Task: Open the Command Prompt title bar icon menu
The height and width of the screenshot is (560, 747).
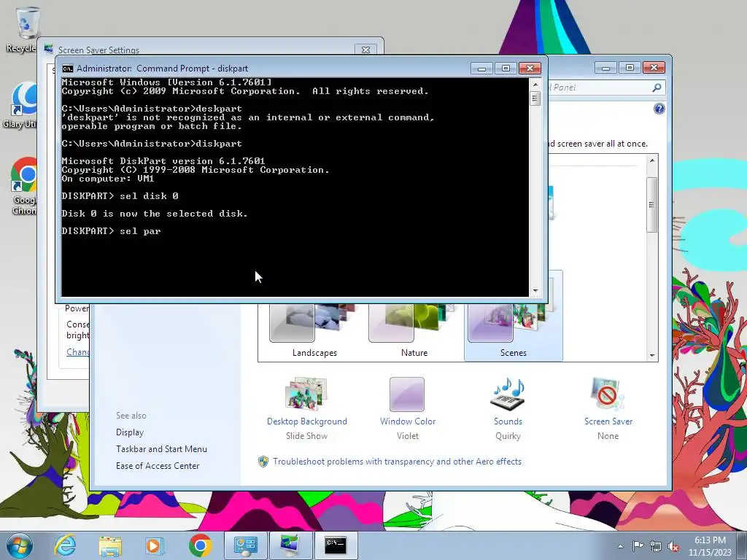Action: pyautogui.click(x=67, y=69)
